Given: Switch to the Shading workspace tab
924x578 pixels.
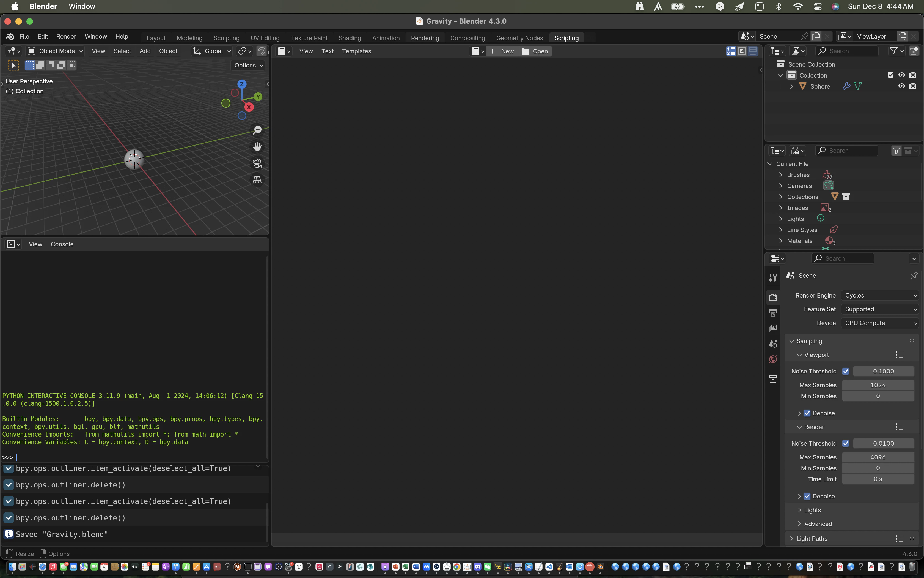Looking at the screenshot, I should tap(350, 38).
